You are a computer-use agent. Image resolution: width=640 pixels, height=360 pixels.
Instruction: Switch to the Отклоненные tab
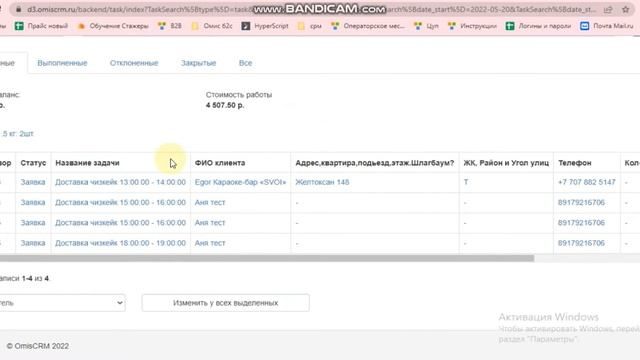point(134,63)
